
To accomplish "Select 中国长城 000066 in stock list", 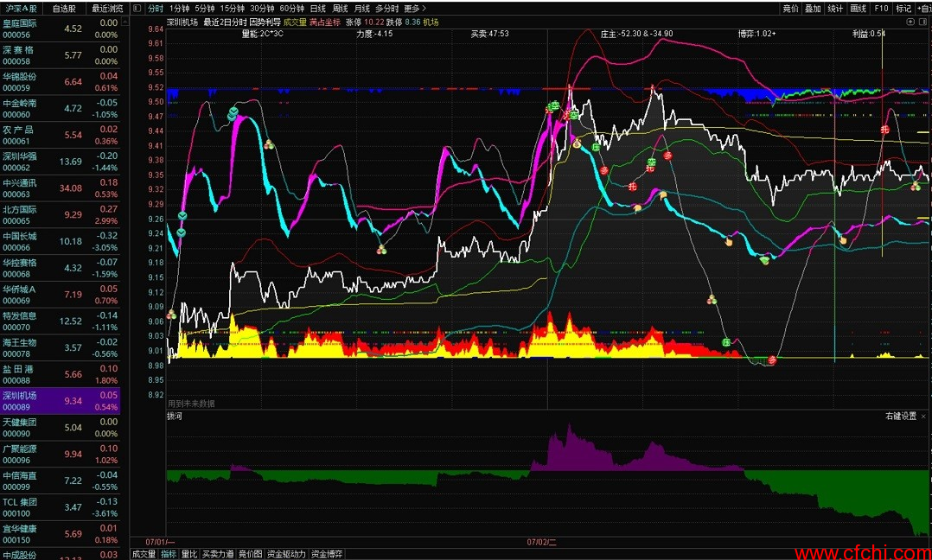I will click(x=60, y=241).
